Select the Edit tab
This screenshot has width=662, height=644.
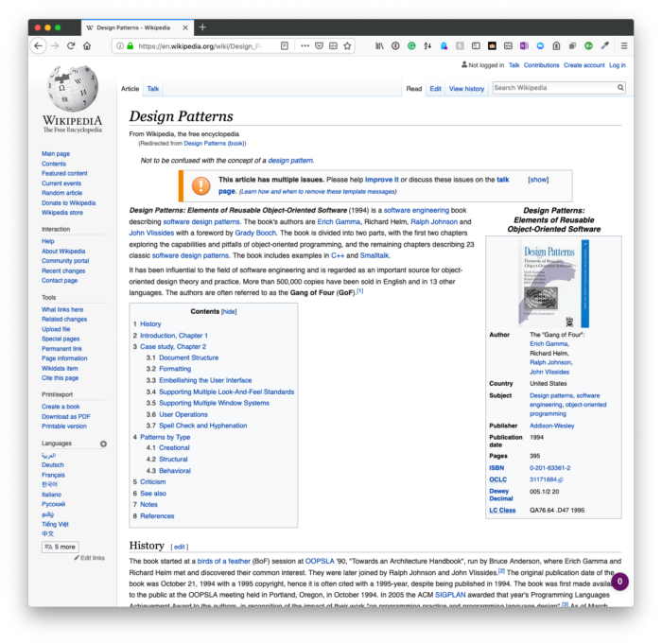click(x=436, y=89)
